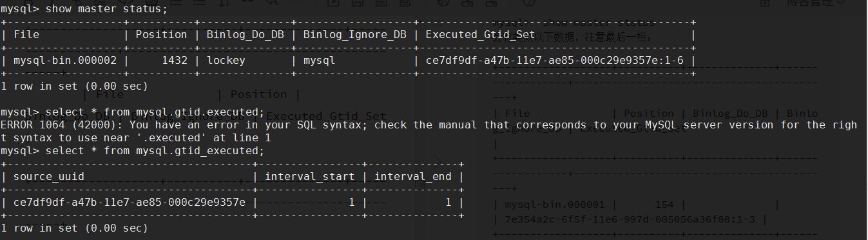Select the mysql-bin.000002 file value
Image resolution: width=868 pixels, height=240 pixels.
point(64,61)
